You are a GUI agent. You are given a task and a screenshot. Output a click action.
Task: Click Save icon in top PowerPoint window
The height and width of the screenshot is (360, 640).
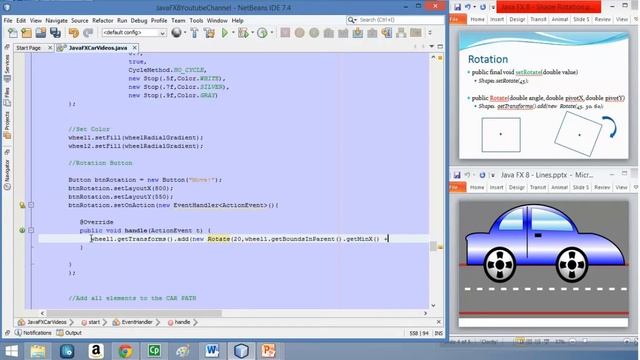click(x=457, y=7)
